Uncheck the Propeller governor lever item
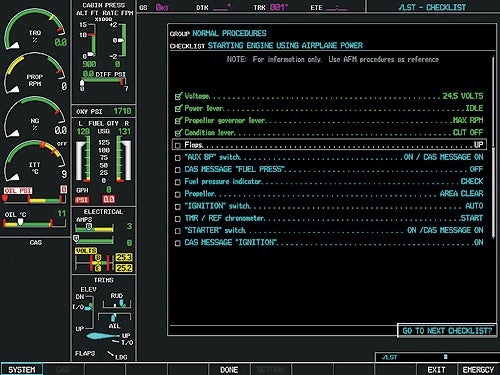Screen dimensions: 500x375 pos(178,121)
